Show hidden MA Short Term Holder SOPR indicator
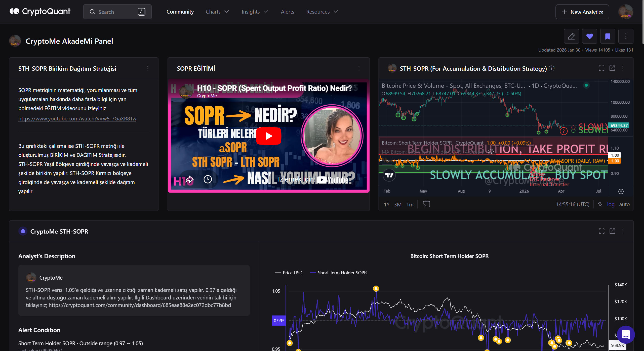The height and width of the screenshot is (351, 644). [490, 152]
